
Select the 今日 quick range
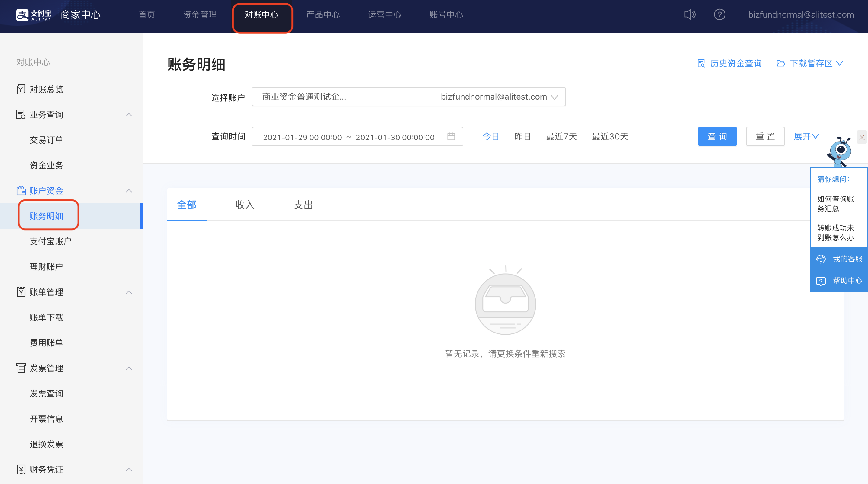pyautogui.click(x=490, y=136)
